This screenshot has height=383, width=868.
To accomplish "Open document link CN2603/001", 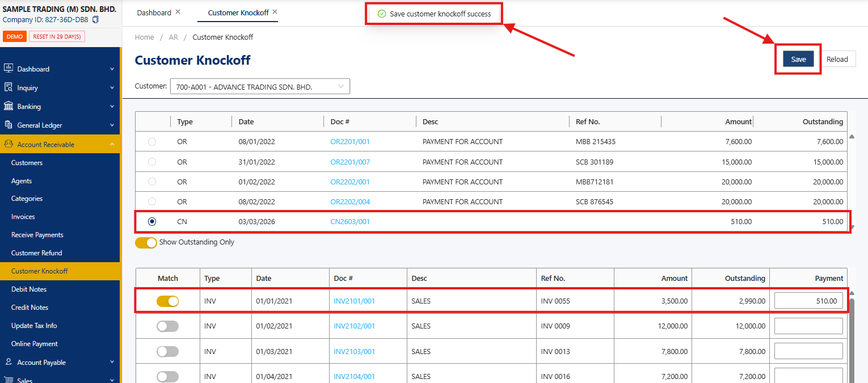I will (x=350, y=222).
